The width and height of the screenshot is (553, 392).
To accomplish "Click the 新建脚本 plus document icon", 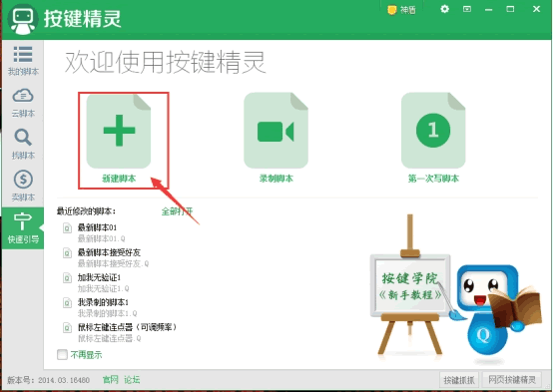I will pos(119,131).
